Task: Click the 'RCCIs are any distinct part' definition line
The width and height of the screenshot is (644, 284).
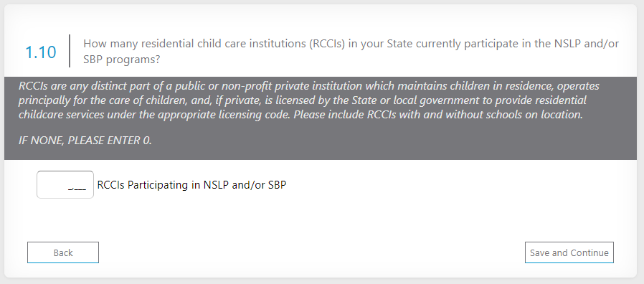Action: (x=309, y=86)
